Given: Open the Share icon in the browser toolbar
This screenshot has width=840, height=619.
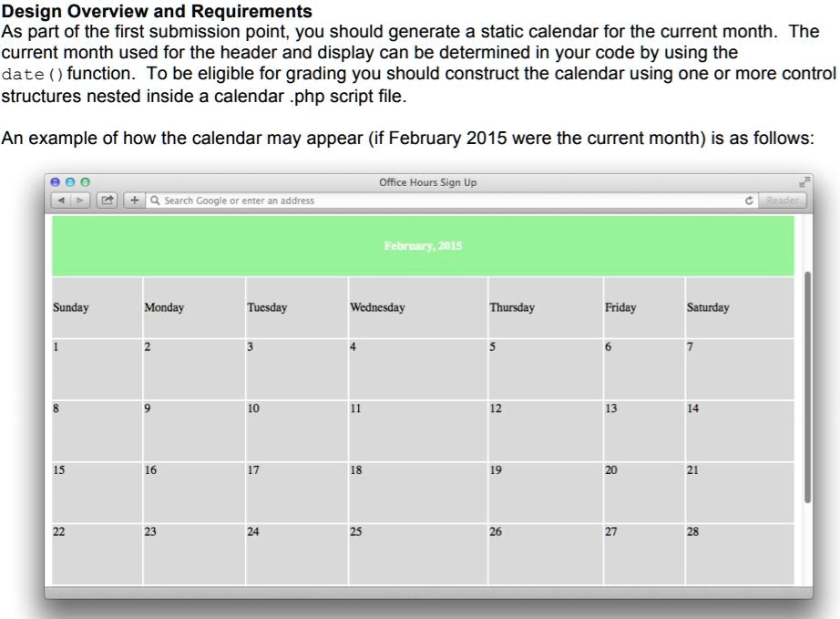Looking at the screenshot, I should [x=106, y=200].
